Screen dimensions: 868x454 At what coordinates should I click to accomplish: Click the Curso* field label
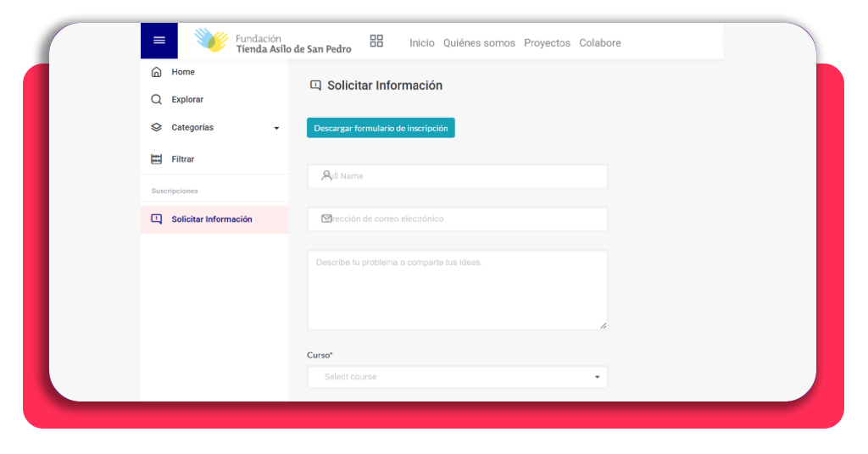pyautogui.click(x=320, y=355)
